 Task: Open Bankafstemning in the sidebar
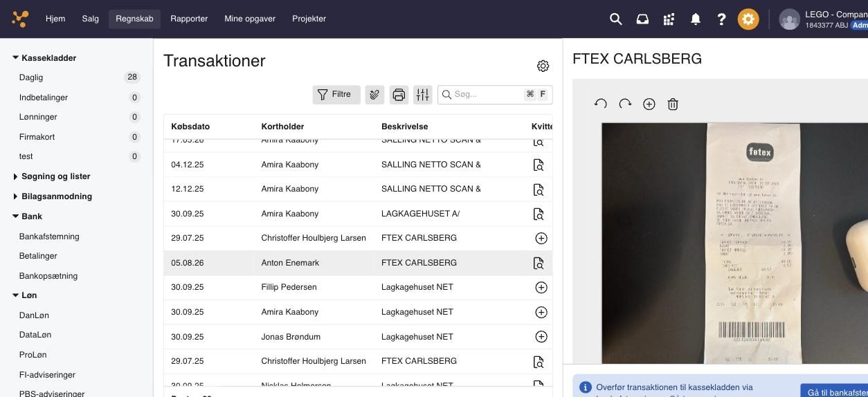pyautogui.click(x=49, y=237)
